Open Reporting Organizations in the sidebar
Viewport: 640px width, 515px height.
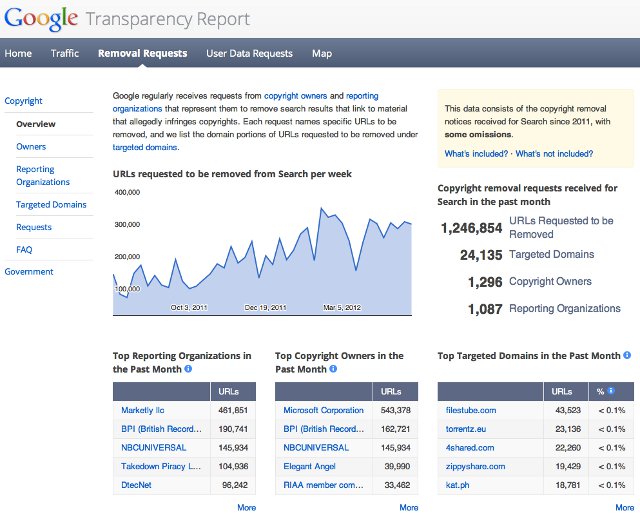(43, 176)
